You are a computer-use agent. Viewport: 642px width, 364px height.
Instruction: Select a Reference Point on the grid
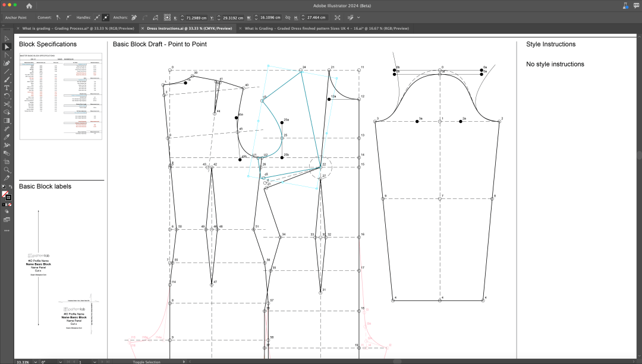[x=167, y=18]
